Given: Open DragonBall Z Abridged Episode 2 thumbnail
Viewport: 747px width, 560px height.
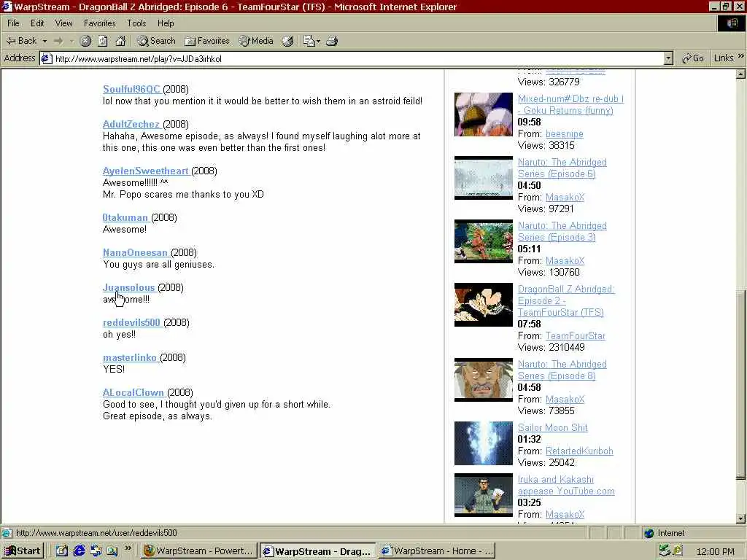Looking at the screenshot, I should click(x=483, y=305).
